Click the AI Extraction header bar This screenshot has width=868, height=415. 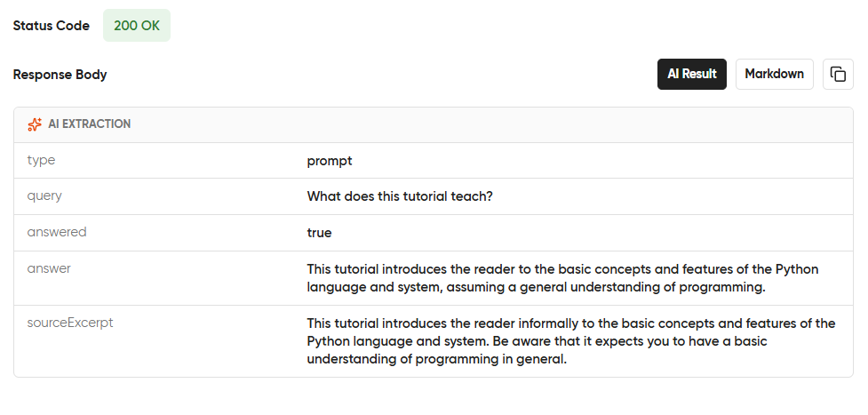tap(434, 124)
